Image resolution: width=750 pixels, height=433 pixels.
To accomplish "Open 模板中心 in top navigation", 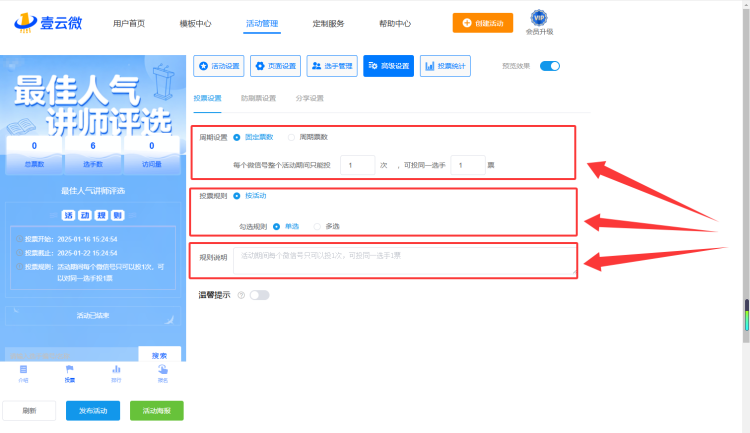I will (195, 23).
